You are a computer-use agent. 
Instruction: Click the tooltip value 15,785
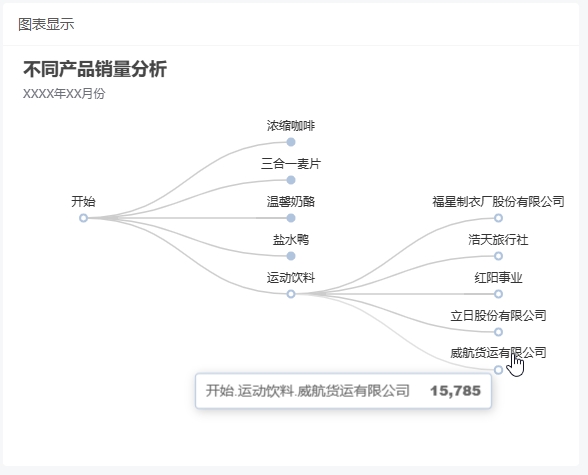(455, 391)
